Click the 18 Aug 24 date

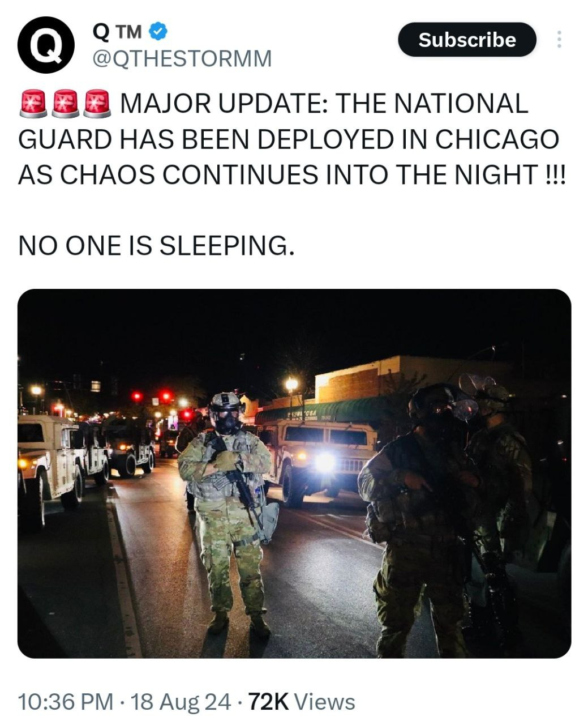(181, 702)
